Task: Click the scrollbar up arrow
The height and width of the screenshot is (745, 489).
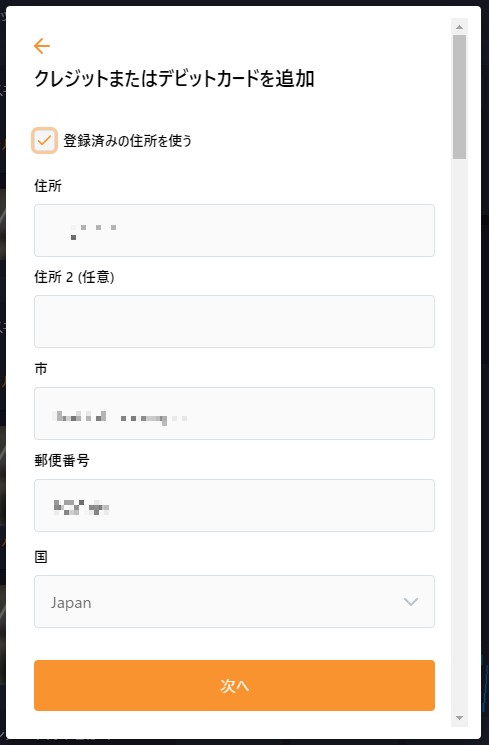Action: click(459, 27)
